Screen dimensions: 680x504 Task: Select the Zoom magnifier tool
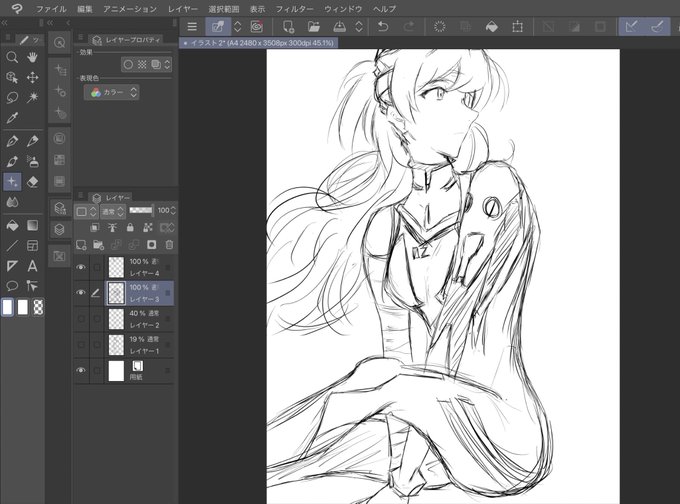point(12,57)
